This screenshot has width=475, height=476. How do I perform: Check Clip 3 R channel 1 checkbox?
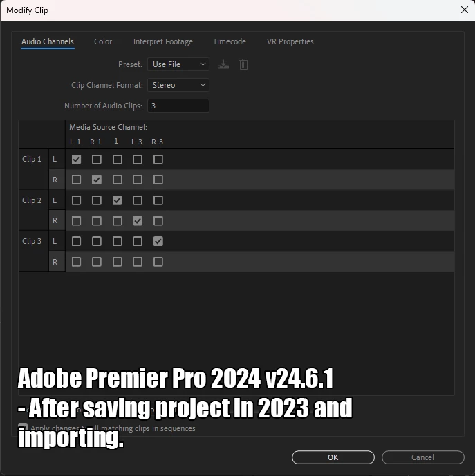click(118, 262)
